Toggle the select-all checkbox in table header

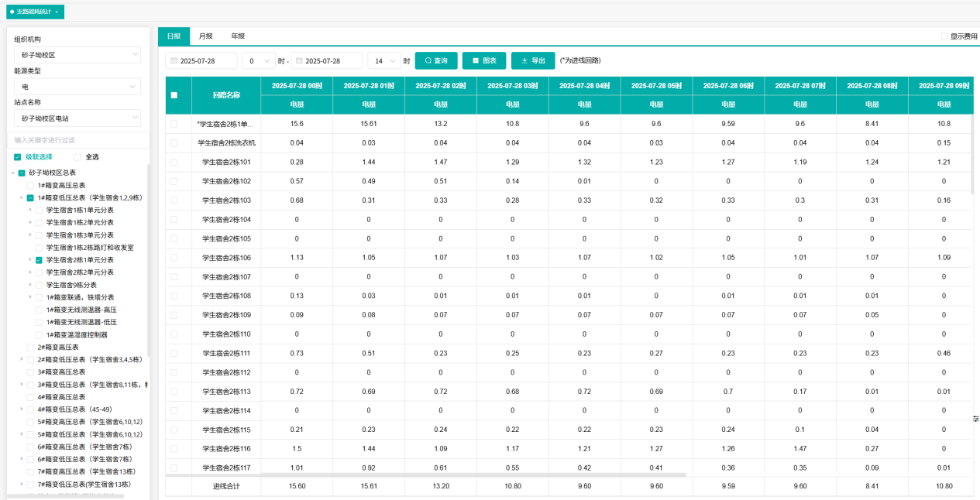174,95
